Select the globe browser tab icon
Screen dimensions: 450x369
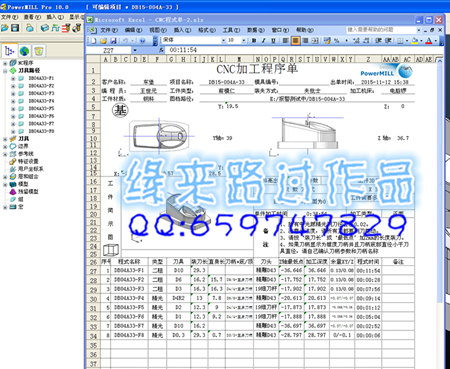pos(24,51)
